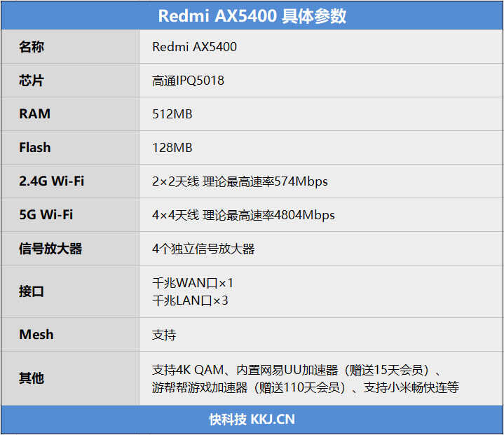Click the chip value '高通IPQ5018'
The image size is (504, 435).
pyautogui.click(x=188, y=81)
